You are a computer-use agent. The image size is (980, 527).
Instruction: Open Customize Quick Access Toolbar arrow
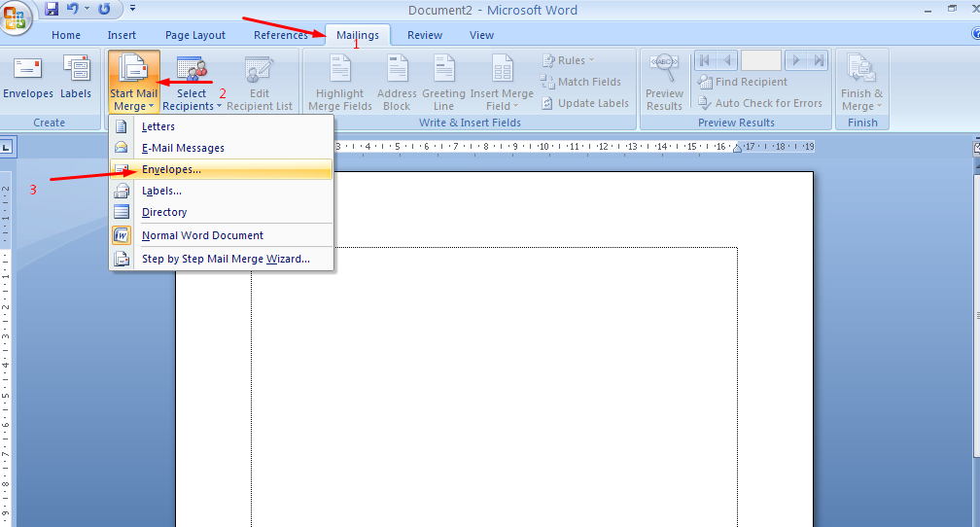132,9
